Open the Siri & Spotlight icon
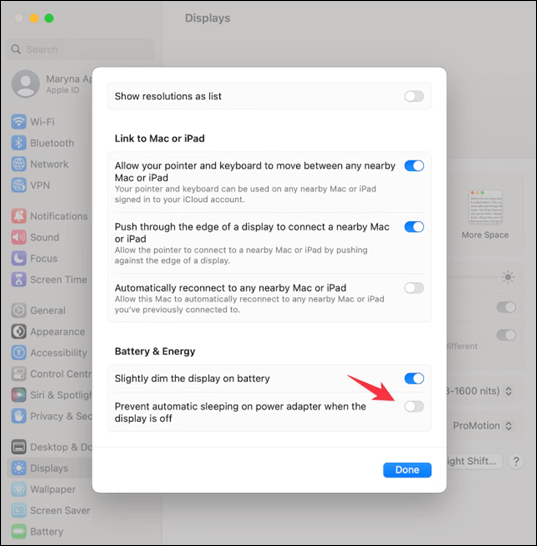The height and width of the screenshot is (546, 537). tap(18, 395)
